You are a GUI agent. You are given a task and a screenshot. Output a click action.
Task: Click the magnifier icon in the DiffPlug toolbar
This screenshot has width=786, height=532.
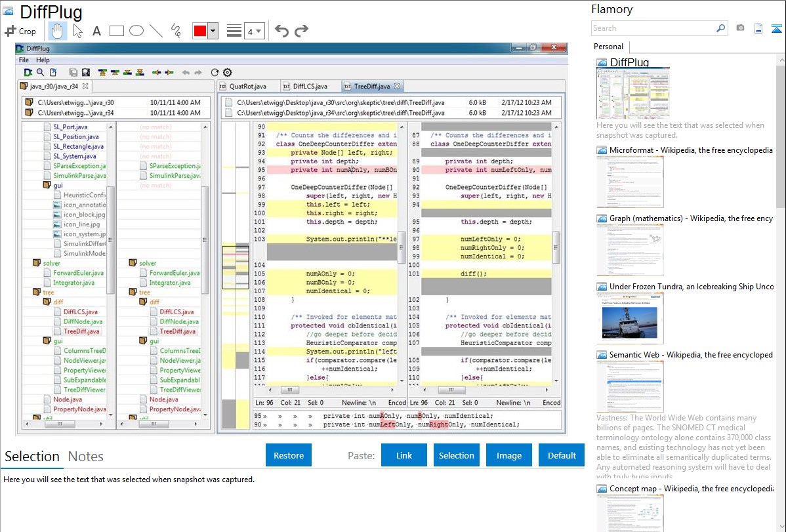tap(40, 73)
